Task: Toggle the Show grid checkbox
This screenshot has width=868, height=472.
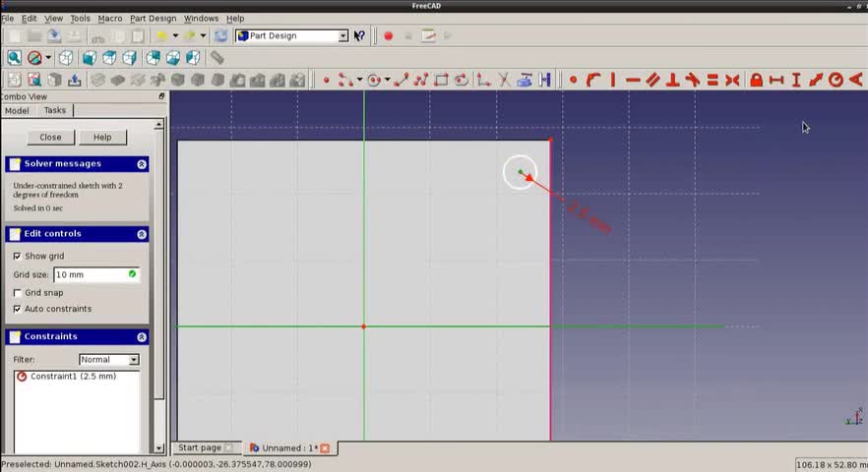Action: 17,257
